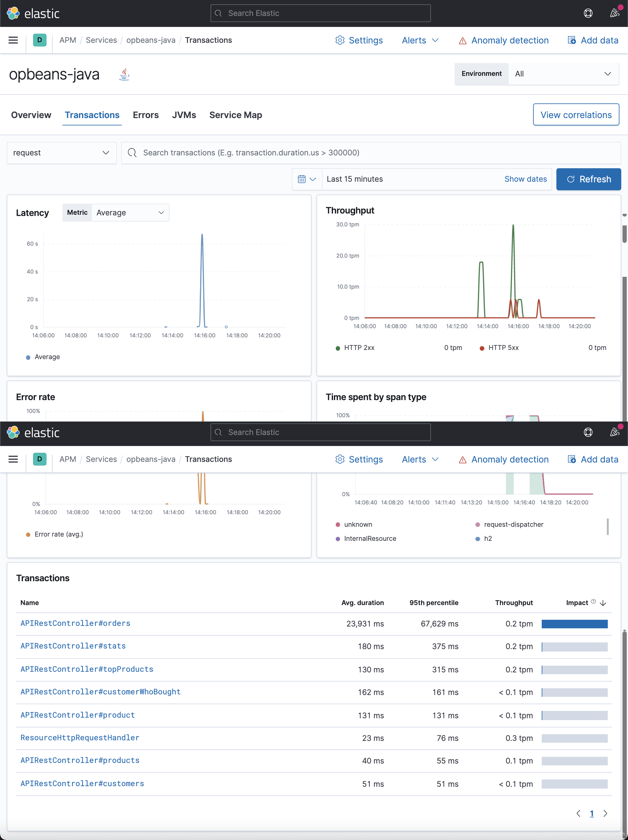
Task: Open the hamburger navigation menu icon
Action: click(x=13, y=40)
